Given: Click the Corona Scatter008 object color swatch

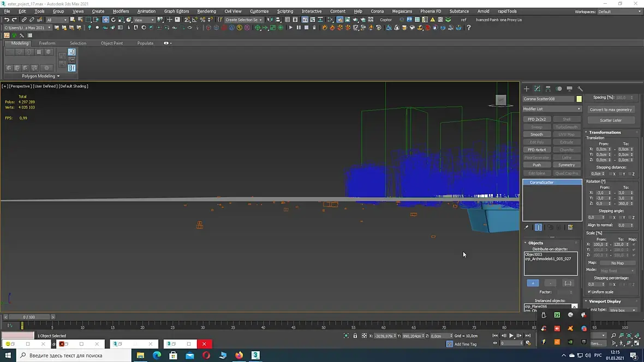Looking at the screenshot, I should click(x=579, y=99).
